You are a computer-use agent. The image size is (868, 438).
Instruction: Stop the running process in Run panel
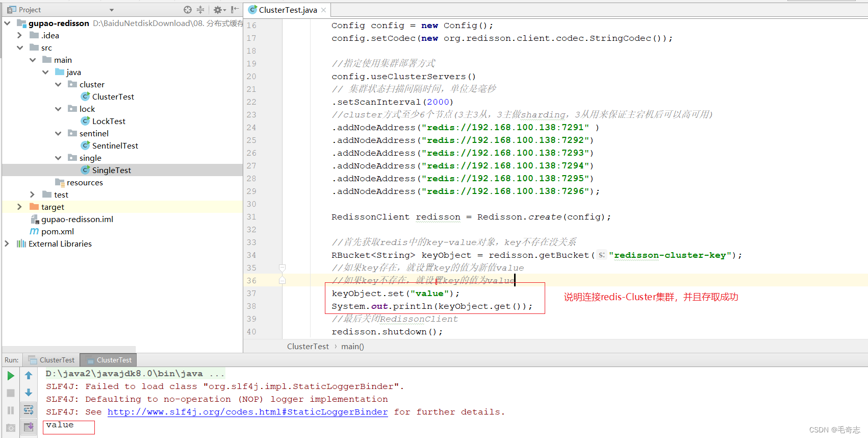(x=11, y=393)
